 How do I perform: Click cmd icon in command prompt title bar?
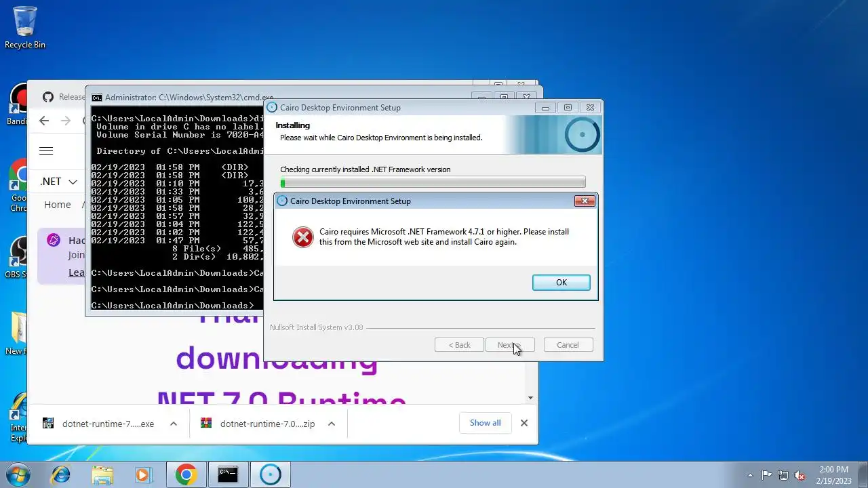pyautogui.click(x=97, y=98)
